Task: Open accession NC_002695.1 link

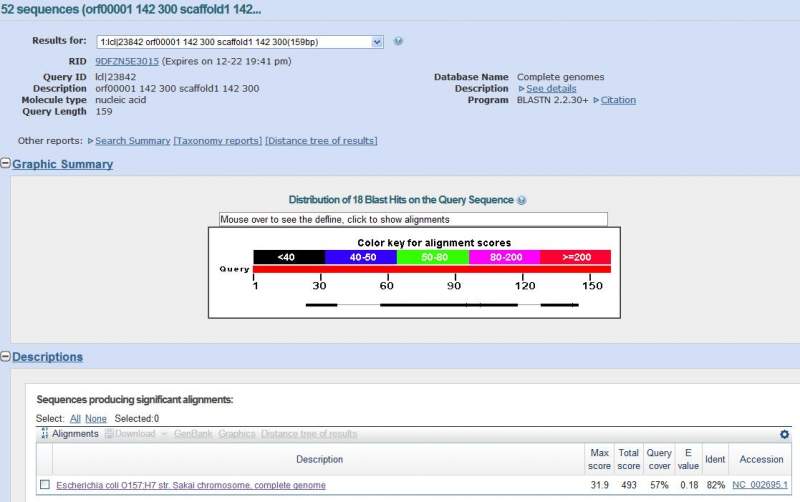Action: click(760, 485)
